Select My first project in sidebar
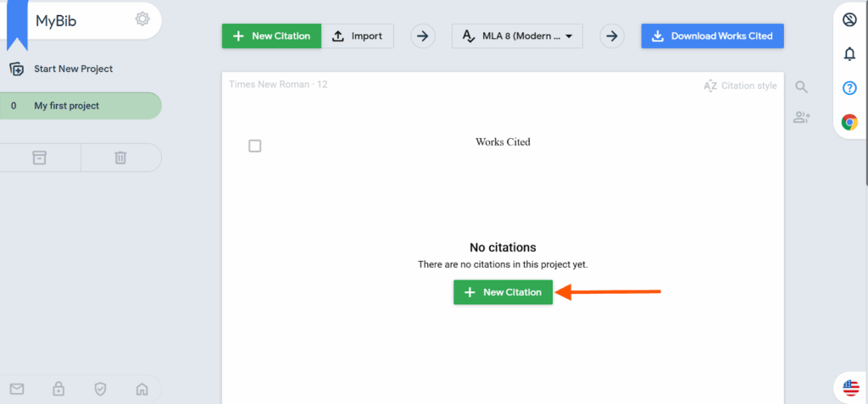868x404 pixels. (x=81, y=106)
